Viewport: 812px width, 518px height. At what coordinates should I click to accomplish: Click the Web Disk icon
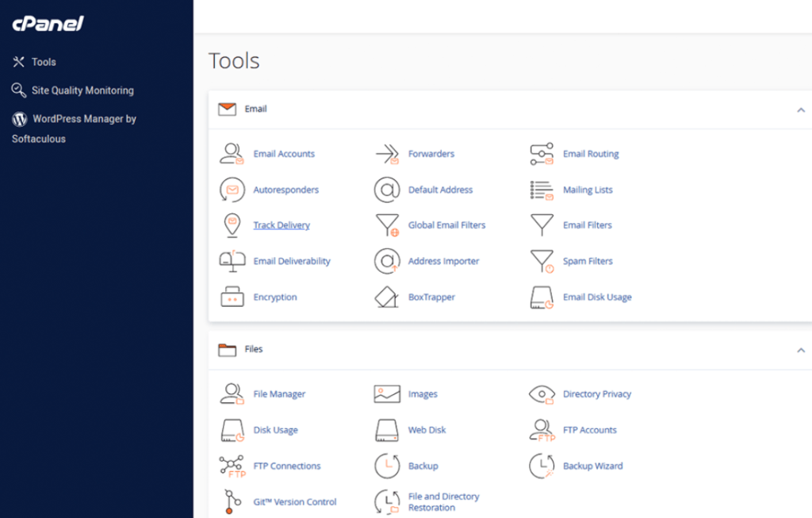pyautogui.click(x=387, y=431)
